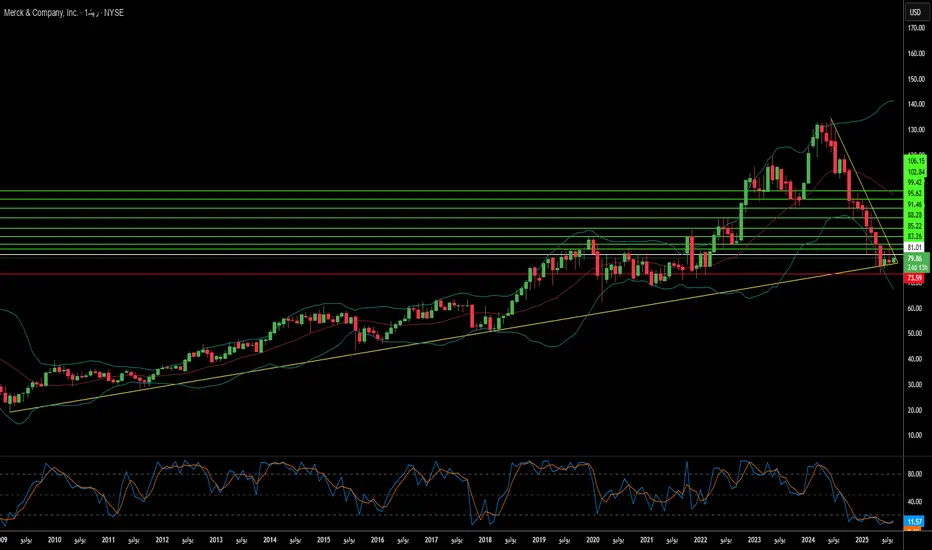Click the 2012 year on time axis
Screen dimensions: 932x550
click(162, 540)
